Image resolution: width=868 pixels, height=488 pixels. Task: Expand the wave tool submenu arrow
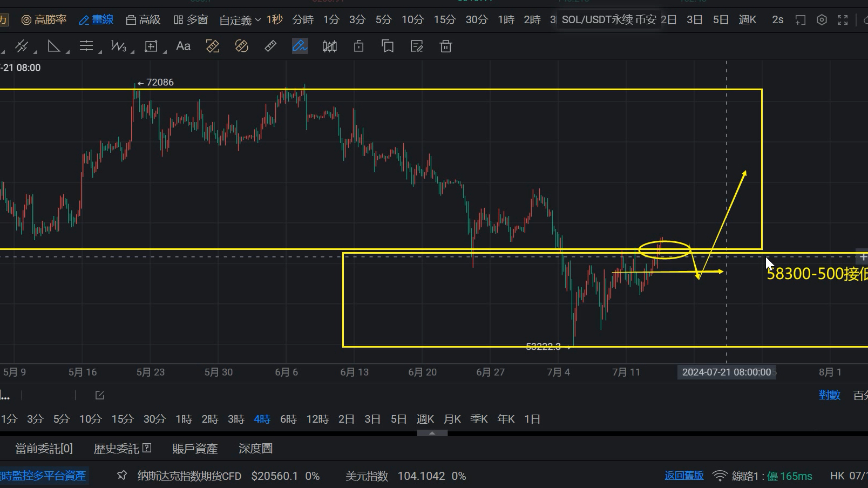pos(133,52)
